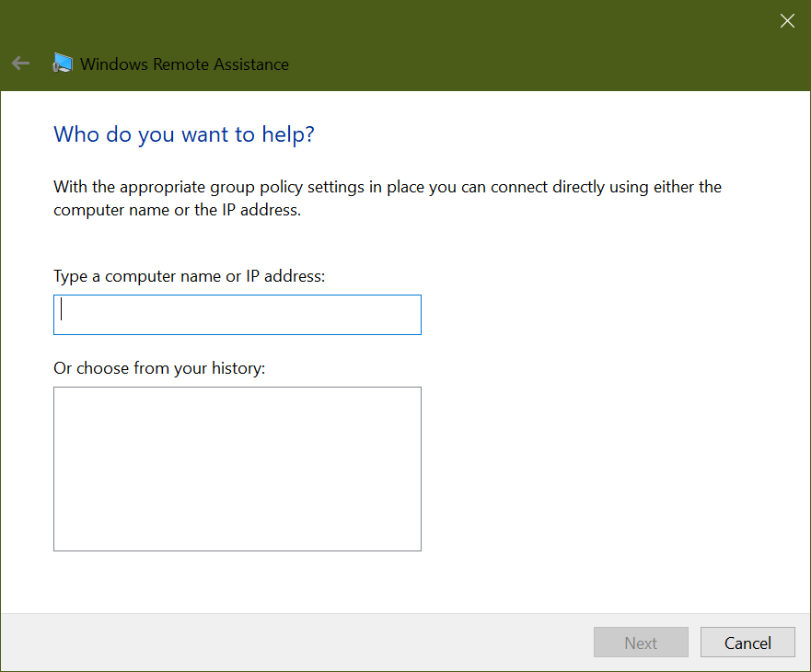Click the "Or choose from your history:" label
811x672 pixels.
159,368
